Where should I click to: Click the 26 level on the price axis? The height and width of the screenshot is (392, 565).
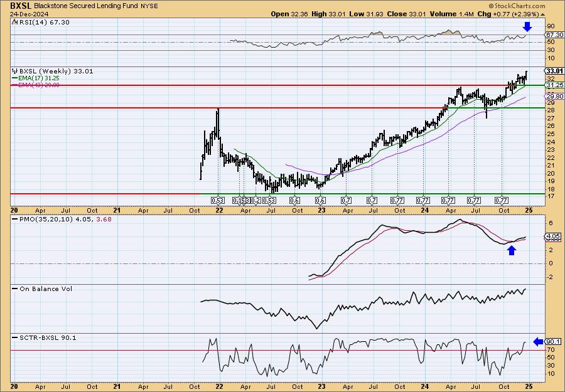coord(551,126)
